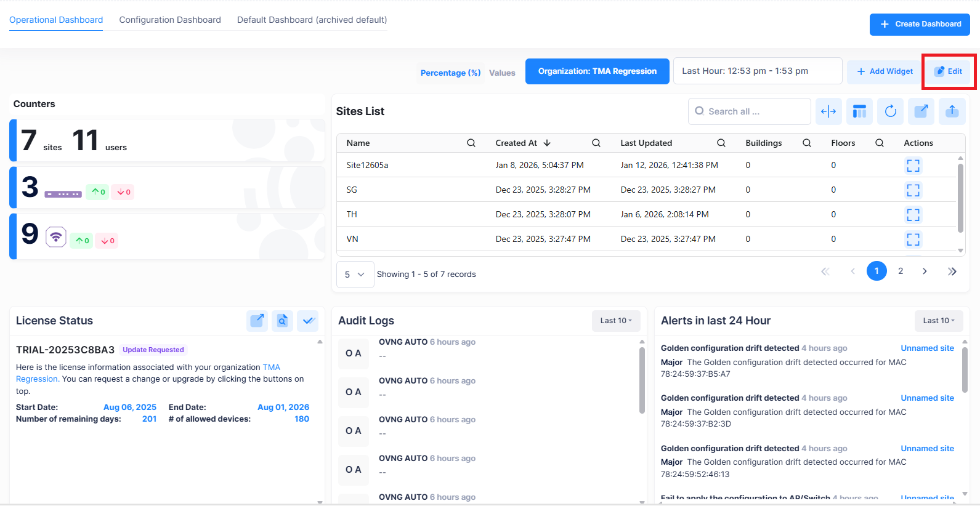This screenshot has width=980, height=506.
Task: Open the License Status external link icon
Action: coord(257,321)
